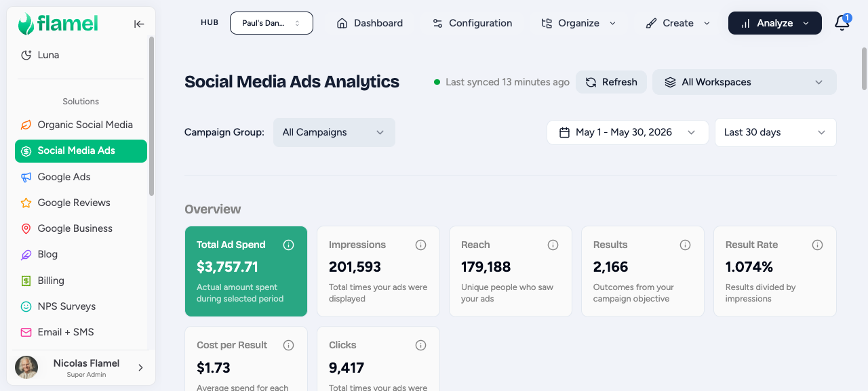The image size is (868, 391).
Task: Click the calendar icon in date range
Action: [x=564, y=132]
